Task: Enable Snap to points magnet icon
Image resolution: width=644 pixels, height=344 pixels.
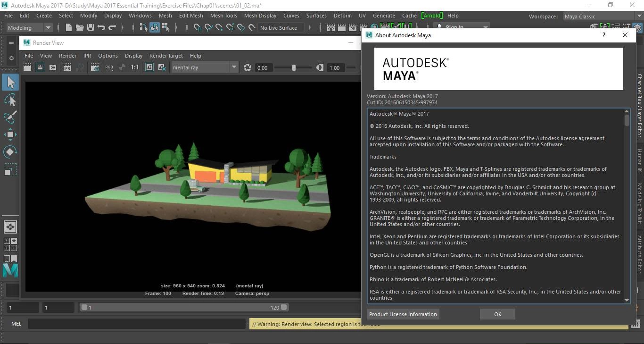Action: (219, 28)
